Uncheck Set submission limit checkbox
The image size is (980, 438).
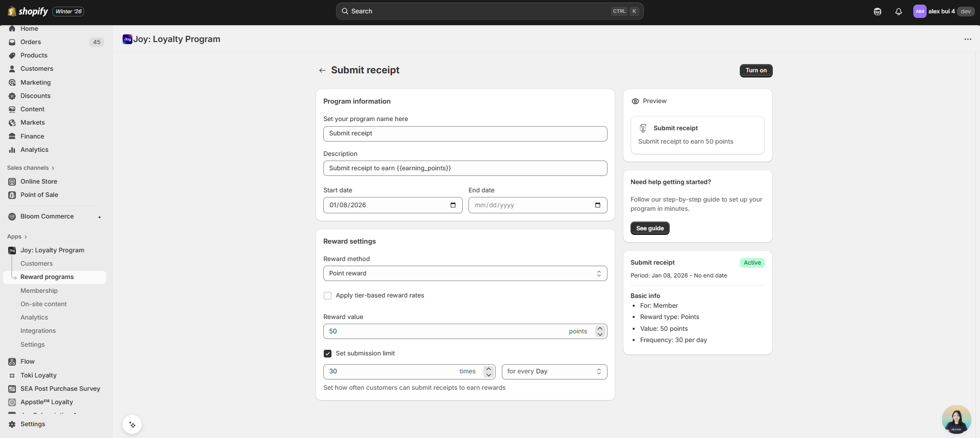point(328,354)
